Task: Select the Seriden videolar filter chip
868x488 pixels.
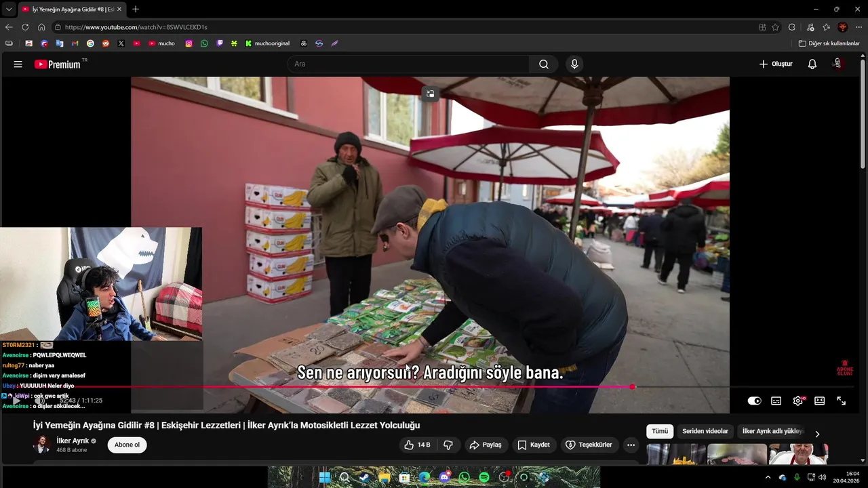Action: point(705,431)
